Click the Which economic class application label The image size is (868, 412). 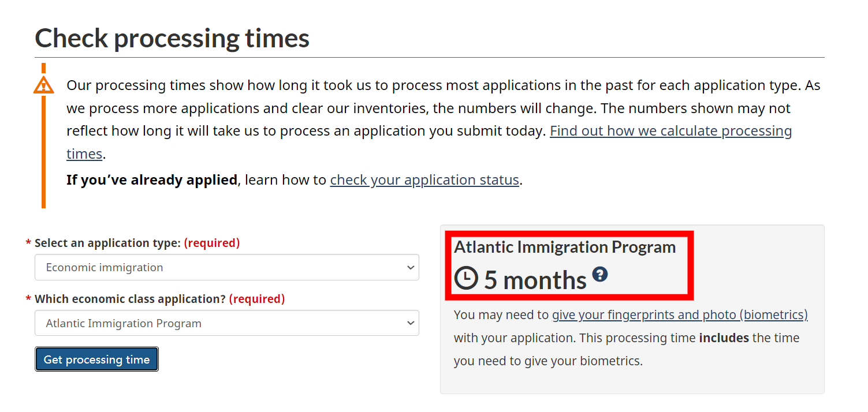pyautogui.click(x=130, y=299)
